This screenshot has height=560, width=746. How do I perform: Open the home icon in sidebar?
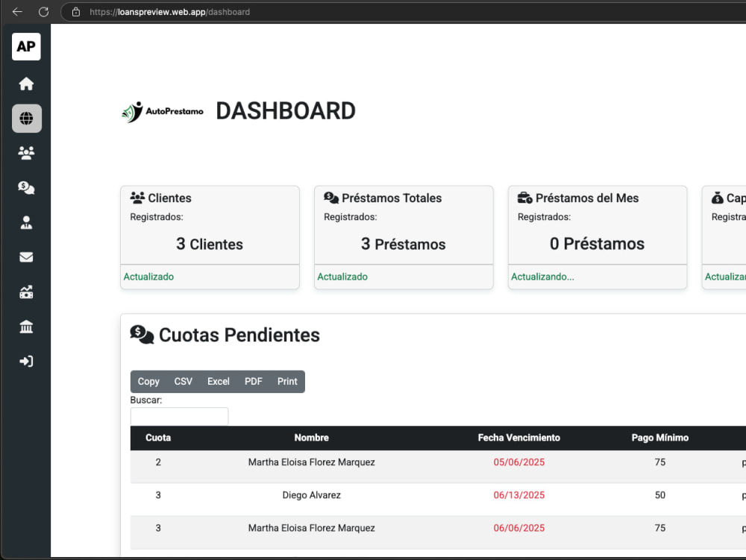pyautogui.click(x=26, y=84)
